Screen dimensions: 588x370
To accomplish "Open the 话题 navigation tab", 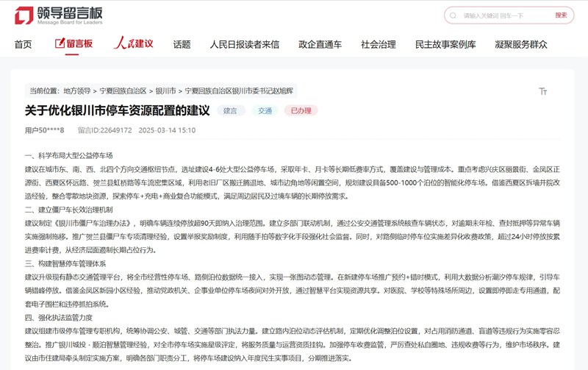I will 182,44.
